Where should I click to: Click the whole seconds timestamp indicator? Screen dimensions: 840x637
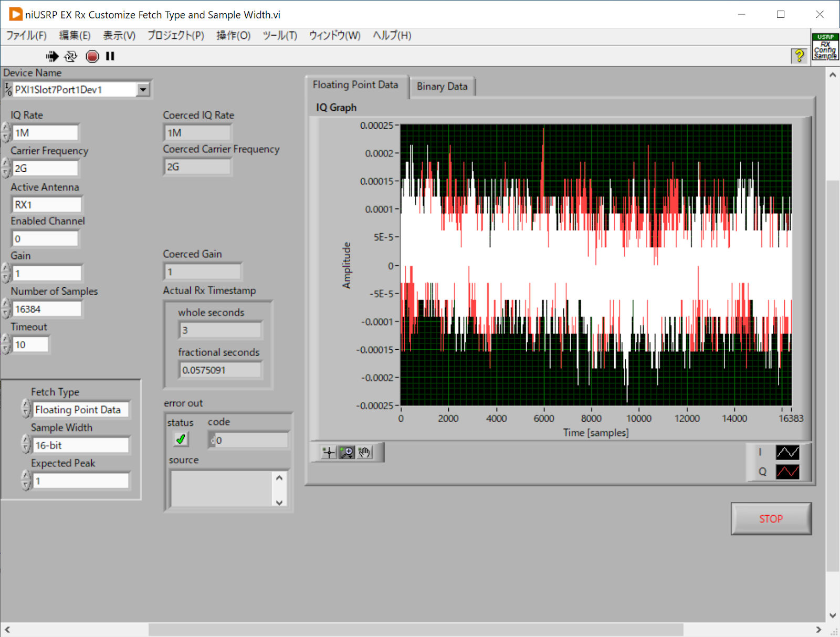[x=220, y=330]
